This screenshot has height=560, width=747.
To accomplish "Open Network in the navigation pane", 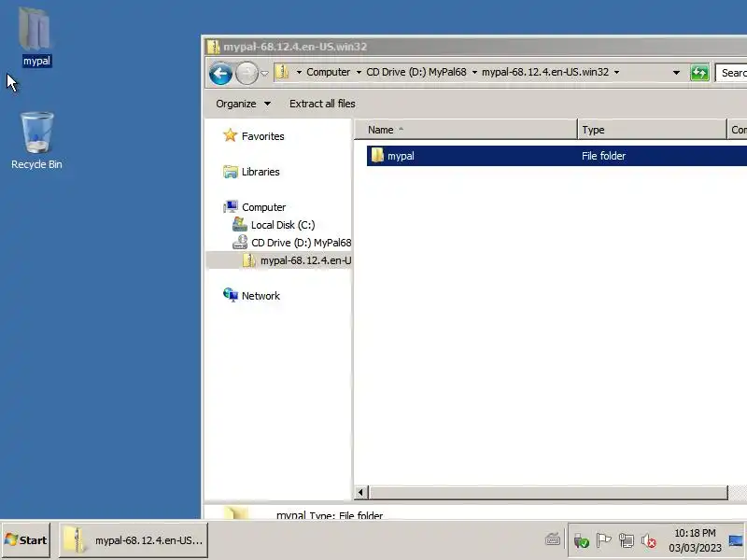I will point(261,296).
